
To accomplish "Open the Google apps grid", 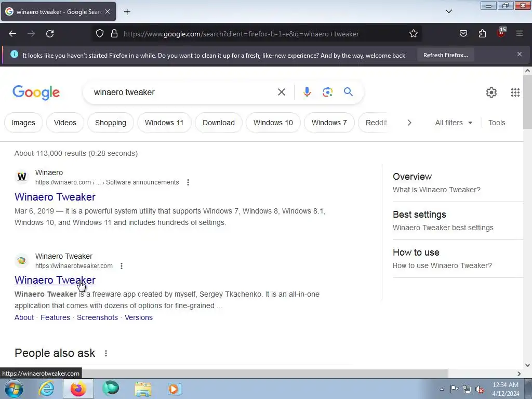I will click(515, 92).
